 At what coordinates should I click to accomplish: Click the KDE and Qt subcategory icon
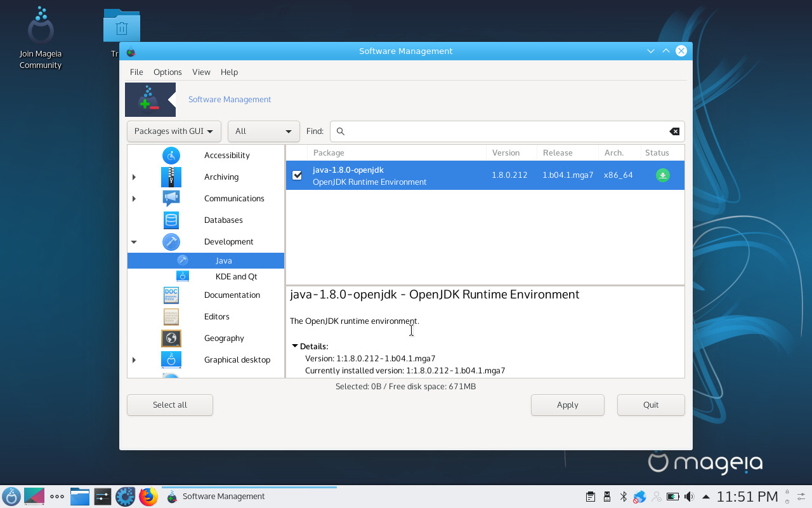pyautogui.click(x=183, y=276)
